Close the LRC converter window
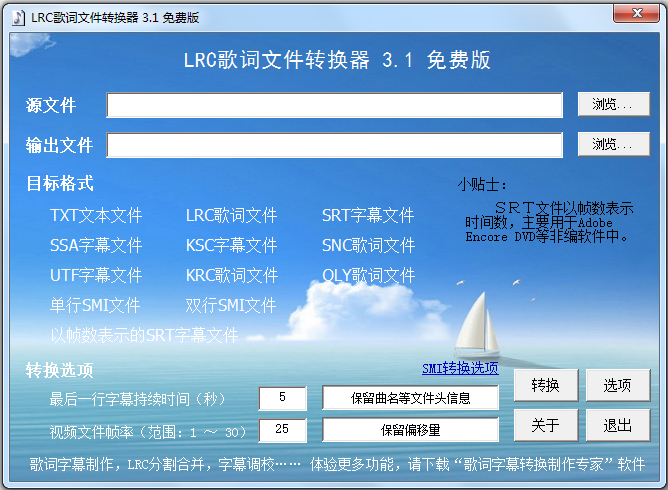Screen dimensions: 668x490 (636, 13)
